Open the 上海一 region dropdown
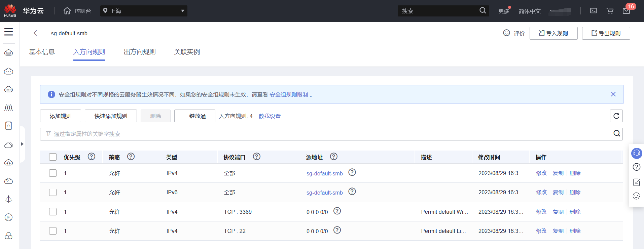 coord(144,11)
